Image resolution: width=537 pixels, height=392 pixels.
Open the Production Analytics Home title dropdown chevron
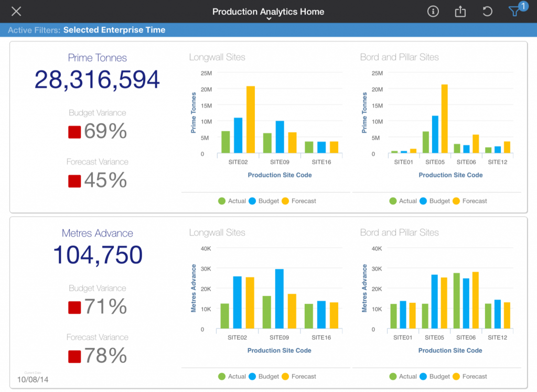click(268, 18)
